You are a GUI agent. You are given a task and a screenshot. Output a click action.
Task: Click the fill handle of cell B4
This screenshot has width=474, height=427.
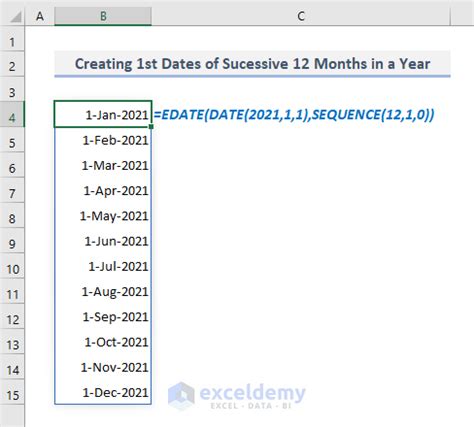(151, 127)
